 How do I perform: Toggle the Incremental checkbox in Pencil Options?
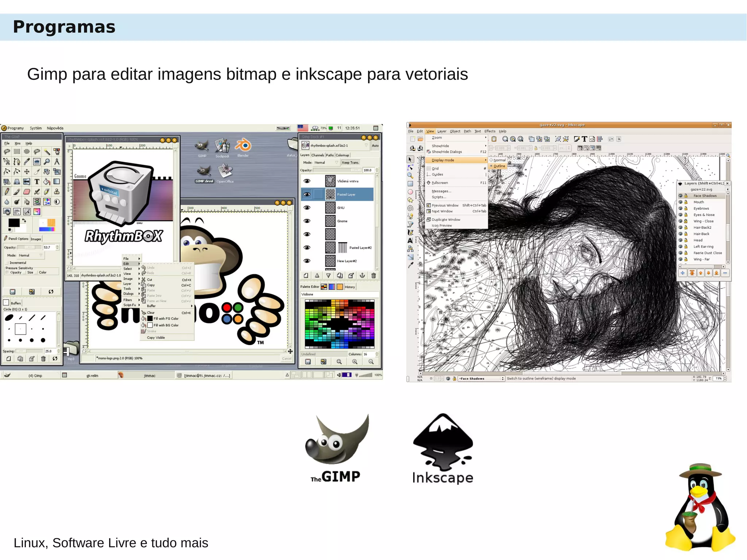[7, 263]
